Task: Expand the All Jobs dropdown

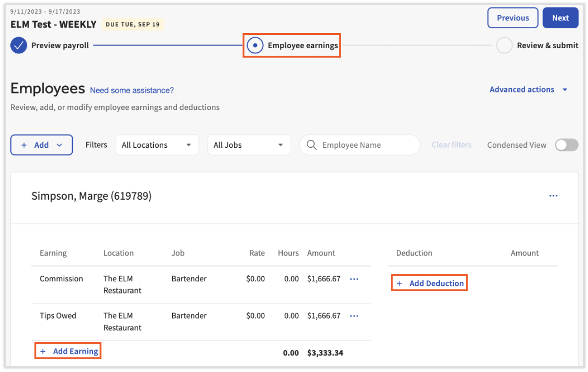Action: (x=249, y=145)
